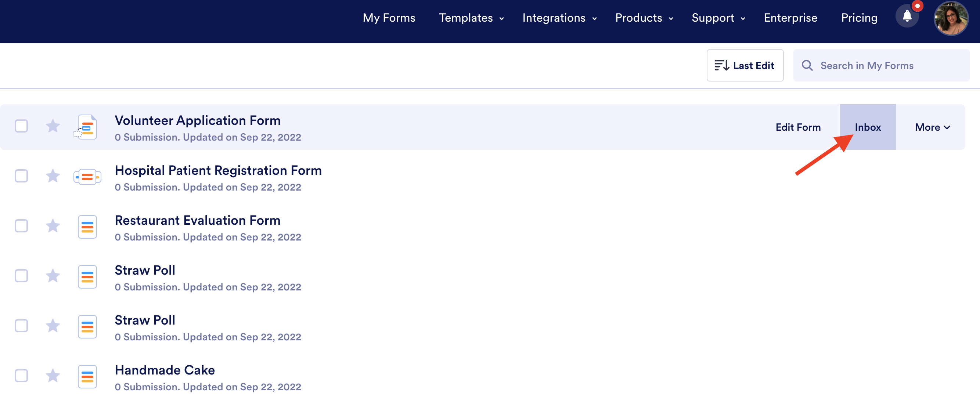Click the Handmade Cake form icon
This screenshot has width=980, height=409.
click(87, 376)
